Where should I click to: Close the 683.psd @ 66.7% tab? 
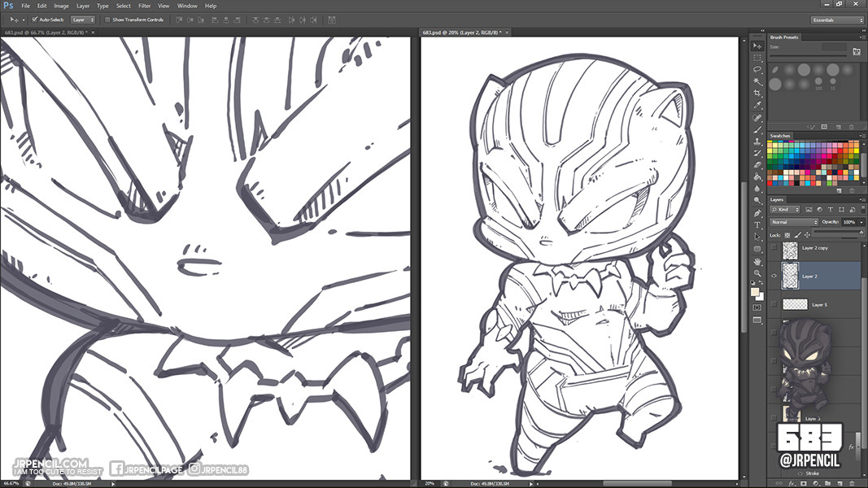93,33
